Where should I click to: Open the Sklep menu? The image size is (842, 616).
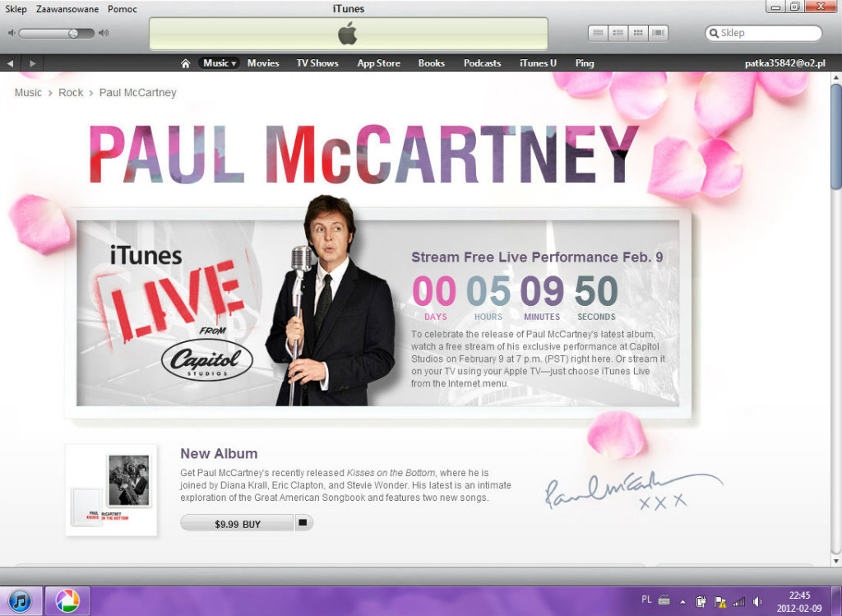(16, 9)
